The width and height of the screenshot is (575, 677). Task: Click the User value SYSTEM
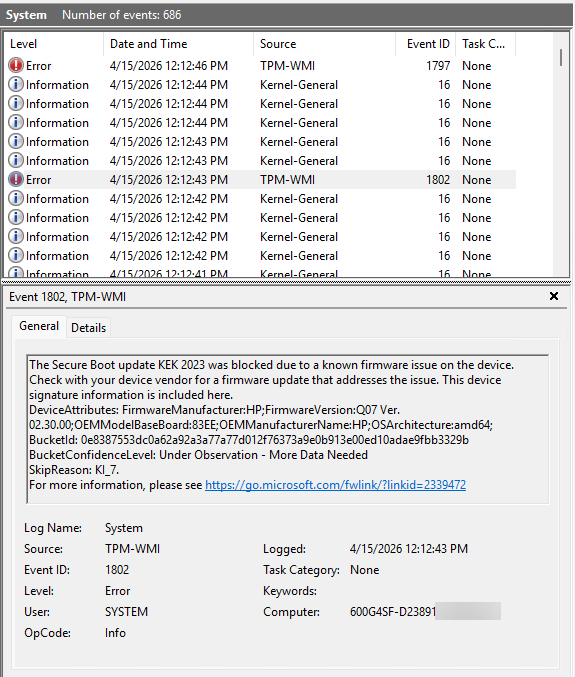[126, 612]
